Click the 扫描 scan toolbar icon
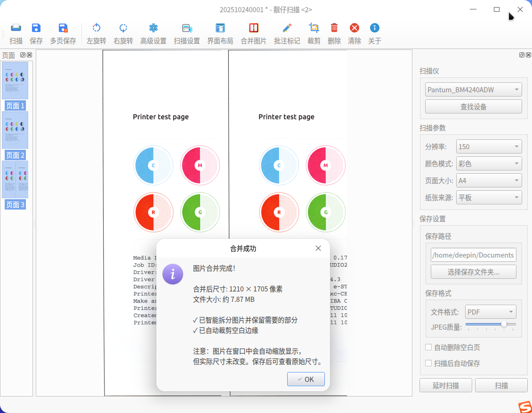 pyautogui.click(x=16, y=33)
